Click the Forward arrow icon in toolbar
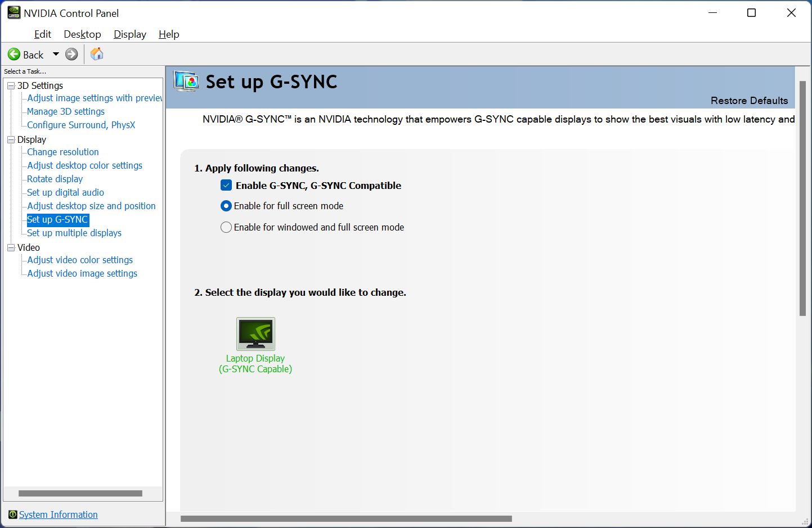The height and width of the screenshot is (528, 812). [71, 55]
